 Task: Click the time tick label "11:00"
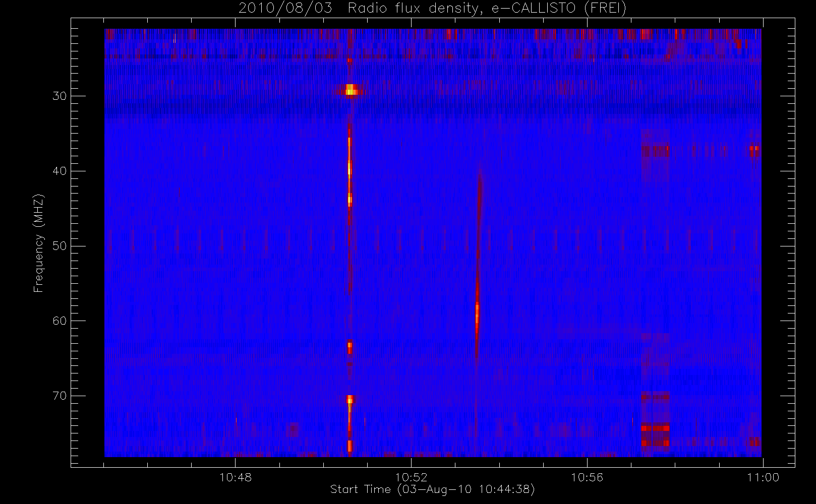point(763,477)
